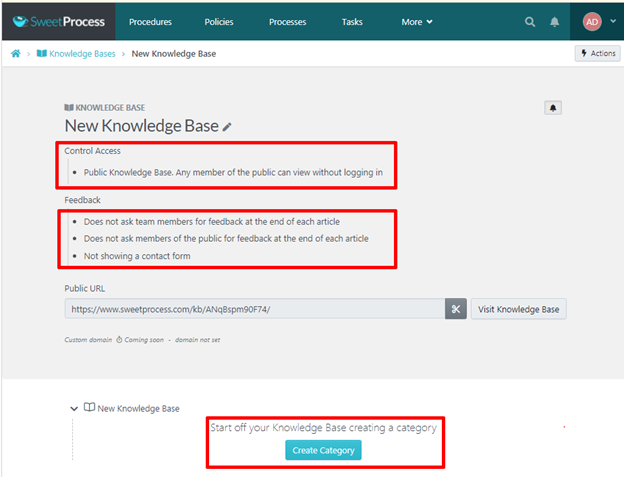Open the Processes menu item
The image size is (624, 477).
pyautogui.click(x=287, y=22)
